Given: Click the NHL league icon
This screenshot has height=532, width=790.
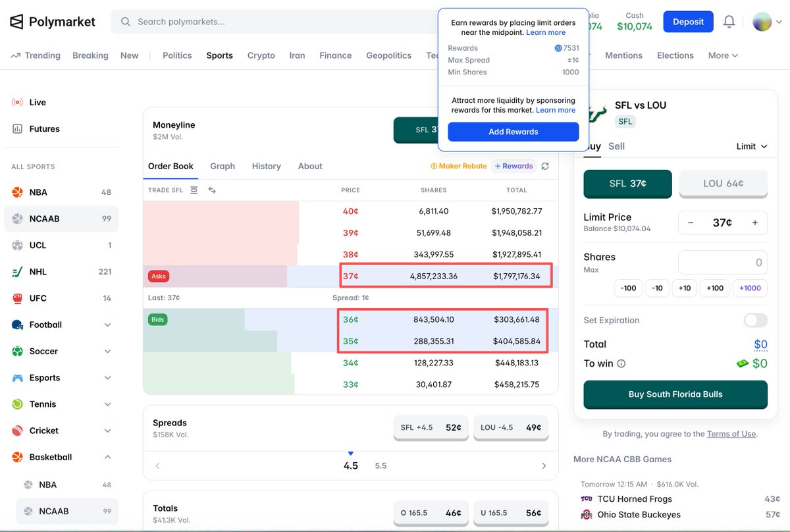Looking at the screenshot, I should pyautogui.click(x=18, y=271).
